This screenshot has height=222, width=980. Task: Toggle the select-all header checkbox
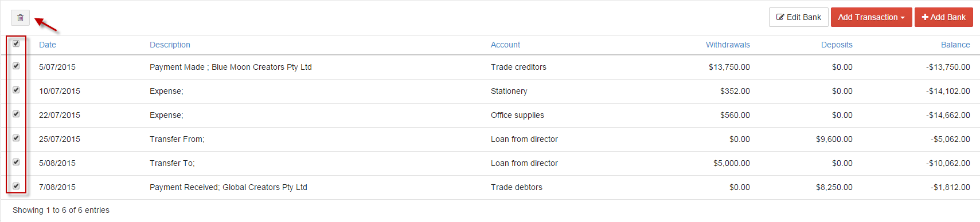16,43
